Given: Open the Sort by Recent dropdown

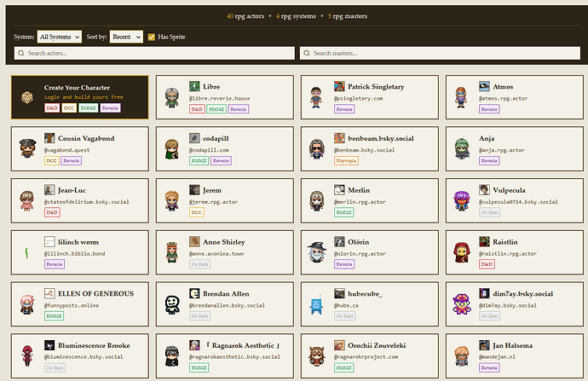Looking at the screenshot, I should (126, 37).
